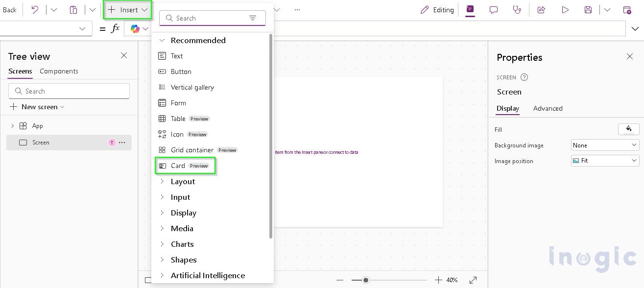Click the Share icon in the top bar
Image resolution: width=644 pixels, height=288 pixels.
pyautogui.click(x=541, y=9)
